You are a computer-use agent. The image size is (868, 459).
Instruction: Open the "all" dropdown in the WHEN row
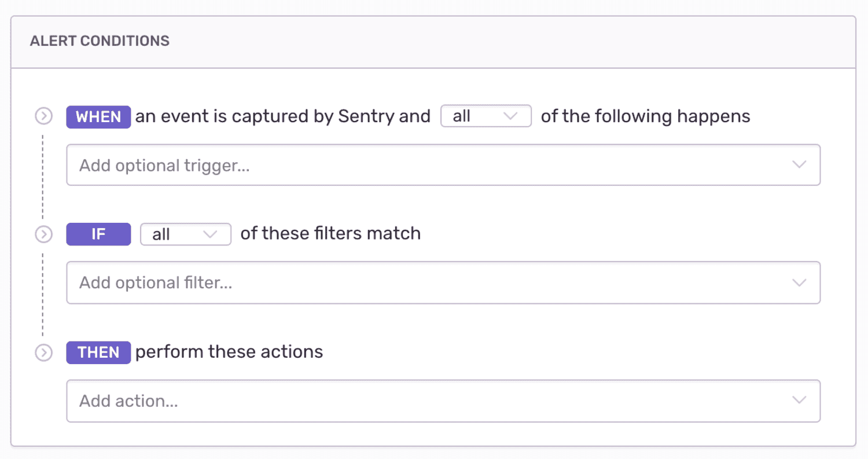(486, 116)
